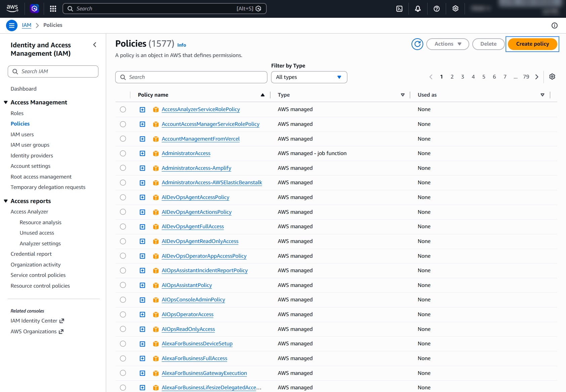The image size is (566, 392).
Task: Go to Dashboard in the sidebar
Action: coord(24,89)
